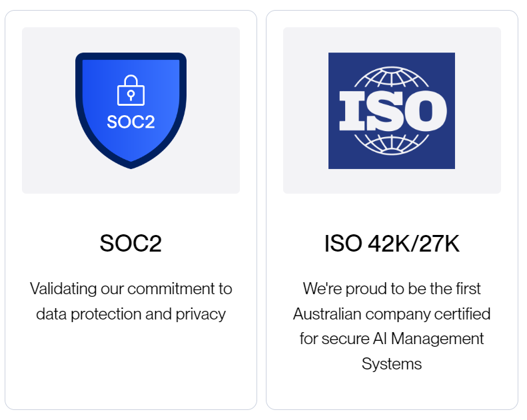Click the blue SOC2 shield badge
The height and width of the screenshot is (420, 527).
131,110
